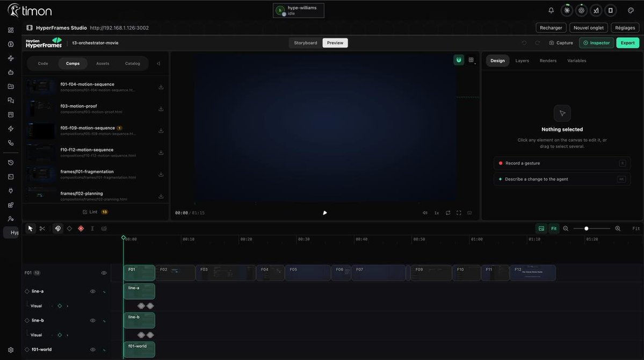Toggle the timeline snapping magnet tool
This screenshot has height=360, width=644.
pos(58,228)
